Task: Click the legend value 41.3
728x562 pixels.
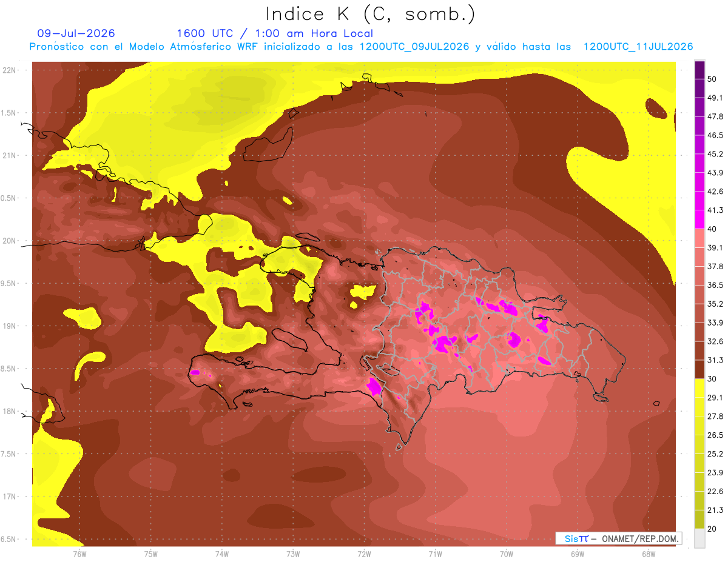Action: pyautogui.click(x=715, y=210)
